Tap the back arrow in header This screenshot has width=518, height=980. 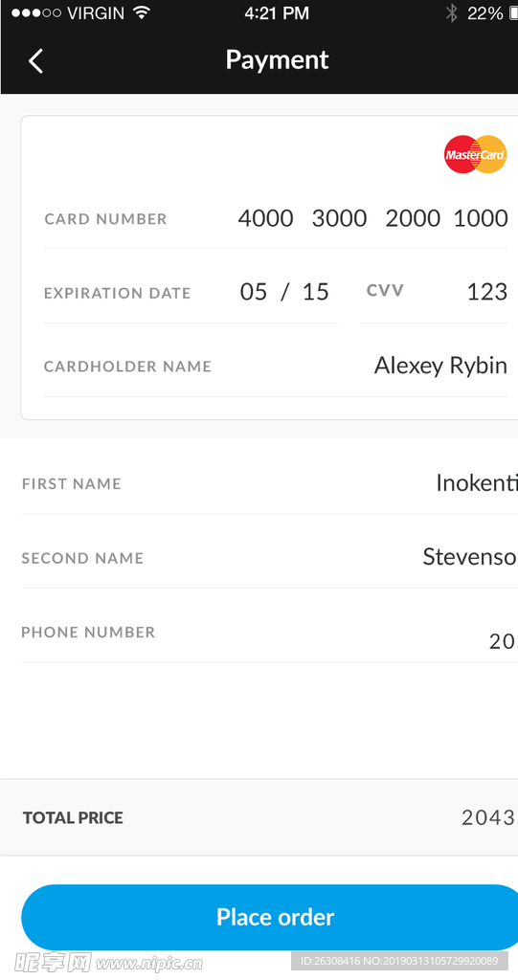click(35, 61)
